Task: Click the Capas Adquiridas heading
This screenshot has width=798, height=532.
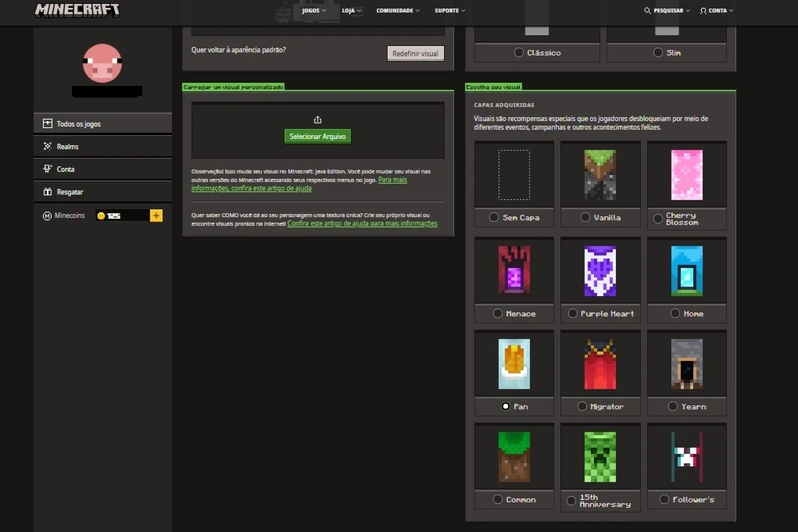Action: coord(504,105)
